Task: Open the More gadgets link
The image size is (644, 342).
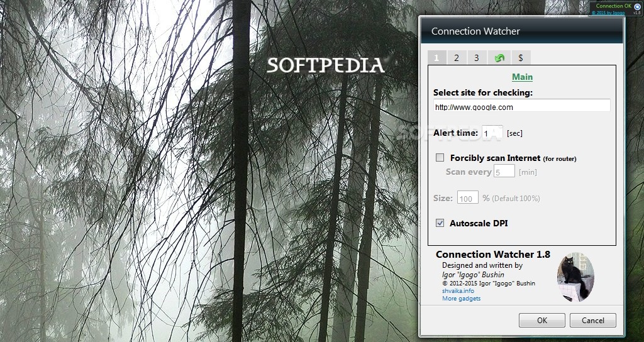Action: [x=461, y=299]
